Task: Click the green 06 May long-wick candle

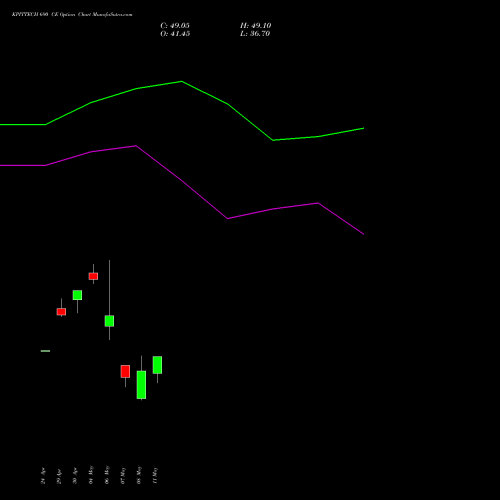Action: click(109, 321)
